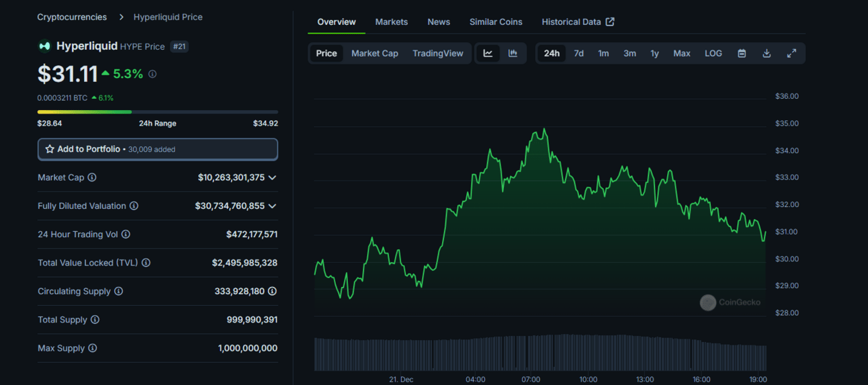Go to Cryptocurrencies breadcrumb link
The height and width of the screenshot is (385, 868).
coord(72,17)
